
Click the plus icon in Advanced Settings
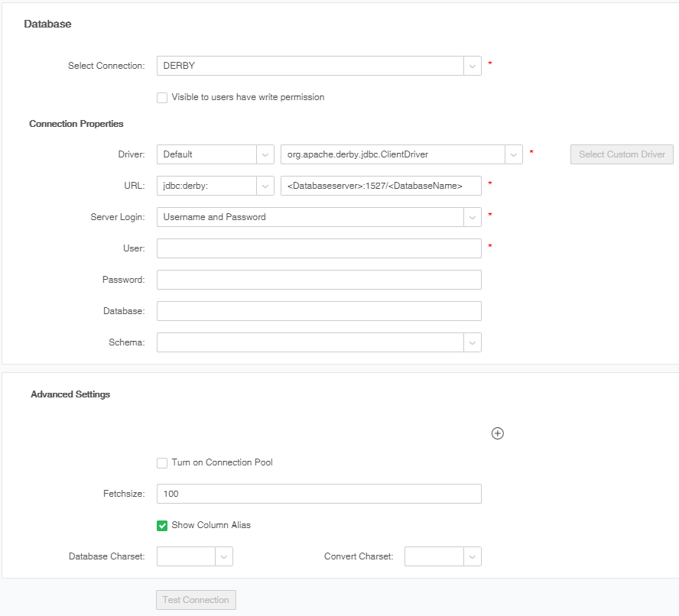pyautogui.click(x=497, y=433)
